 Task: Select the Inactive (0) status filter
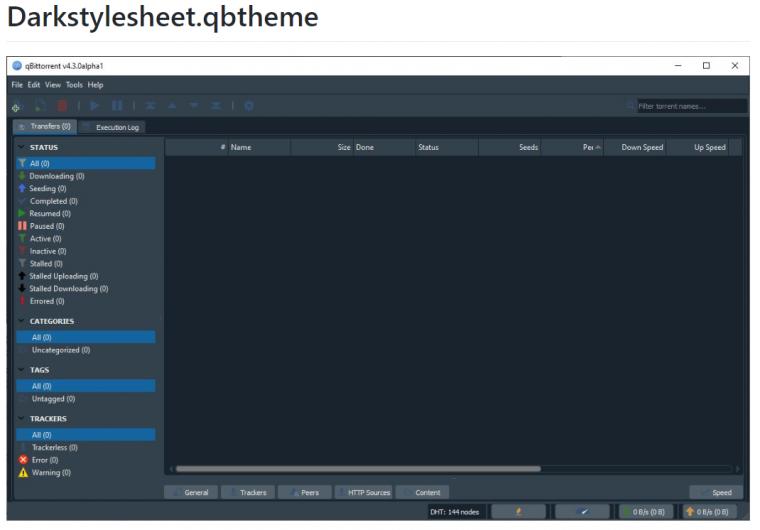pyautogui.click(x=86, y=251)
